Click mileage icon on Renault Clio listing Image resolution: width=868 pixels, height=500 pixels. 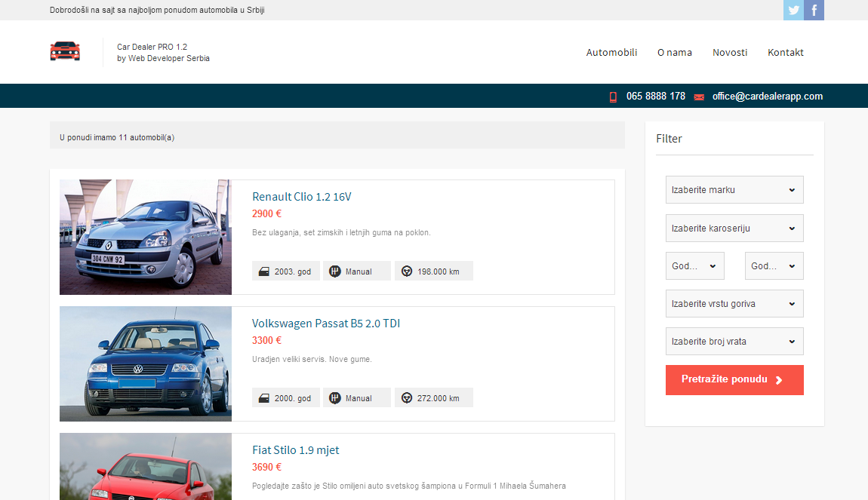(407, 271)
